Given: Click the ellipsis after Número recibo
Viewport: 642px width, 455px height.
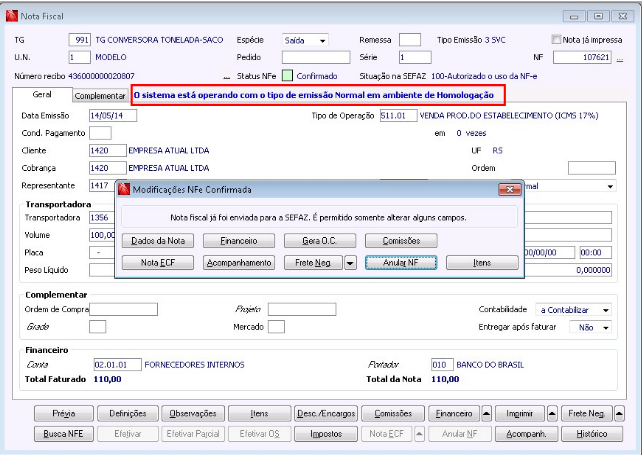Looking at the screenshot, I should tap(226, 77).
